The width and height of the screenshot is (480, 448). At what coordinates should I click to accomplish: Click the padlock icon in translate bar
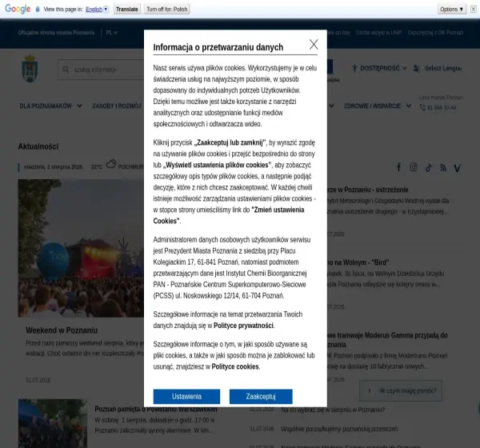(38, 9)
